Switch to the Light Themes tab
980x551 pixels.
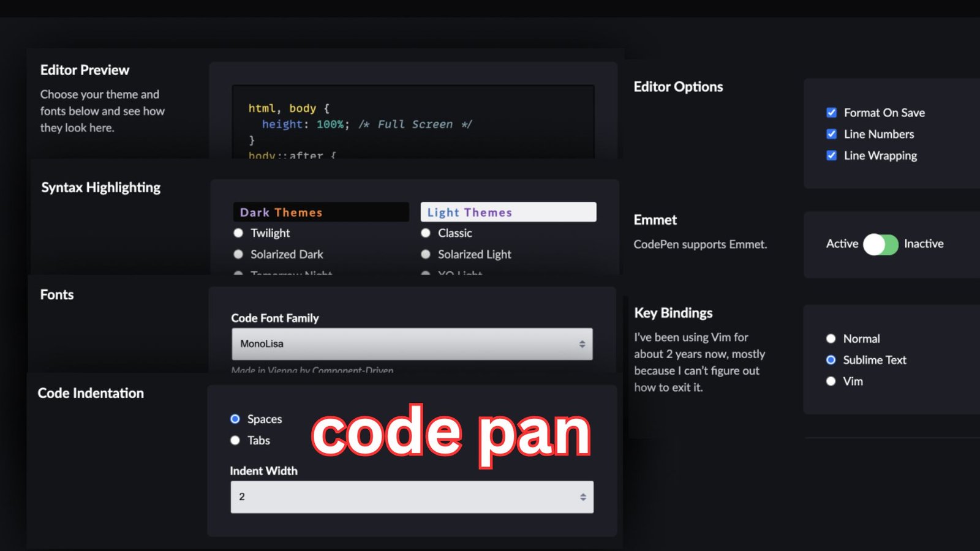click(x=508, y=212)
